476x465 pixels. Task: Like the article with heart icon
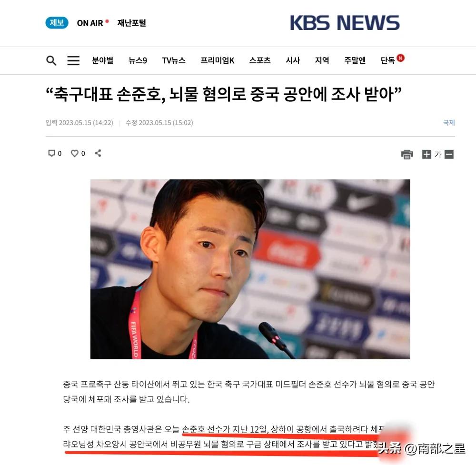pos(74,153)
